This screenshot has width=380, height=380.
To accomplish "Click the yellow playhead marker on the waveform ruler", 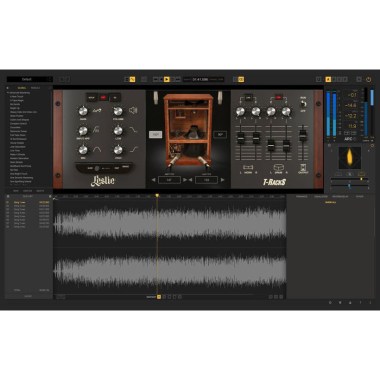I will pos(157,196).
